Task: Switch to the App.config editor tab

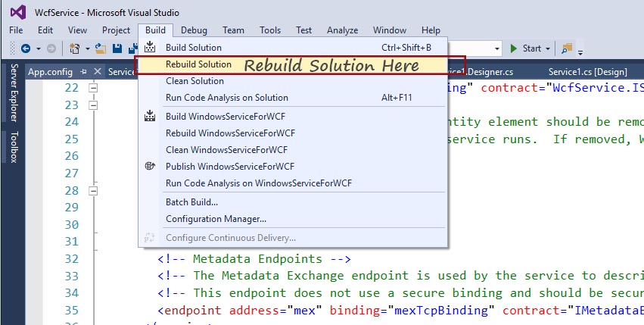Action: click(x=50, y=72)
